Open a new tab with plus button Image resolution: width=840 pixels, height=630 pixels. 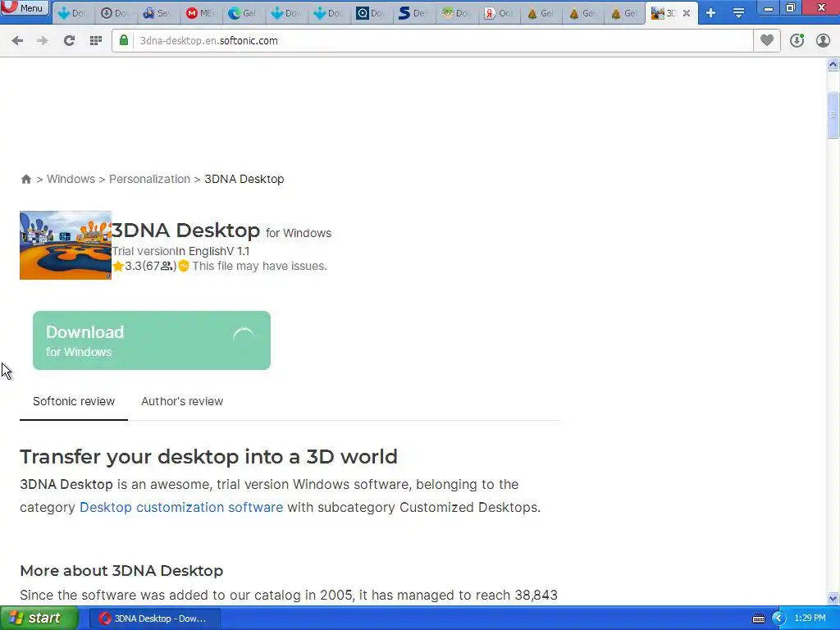(x=711, y=13)
